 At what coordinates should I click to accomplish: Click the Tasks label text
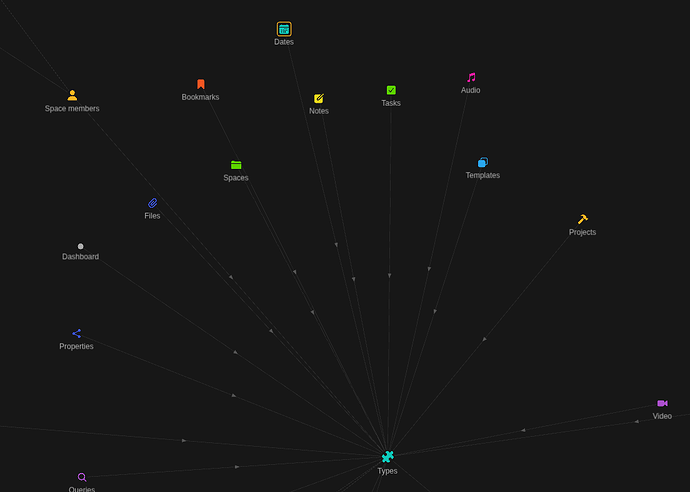click(391, 103)
